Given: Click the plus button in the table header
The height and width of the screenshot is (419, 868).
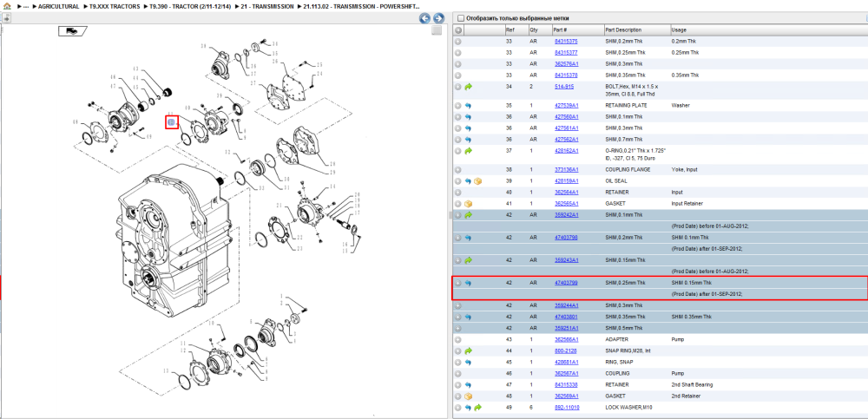Looking at the screenshot, I should 457,29.
